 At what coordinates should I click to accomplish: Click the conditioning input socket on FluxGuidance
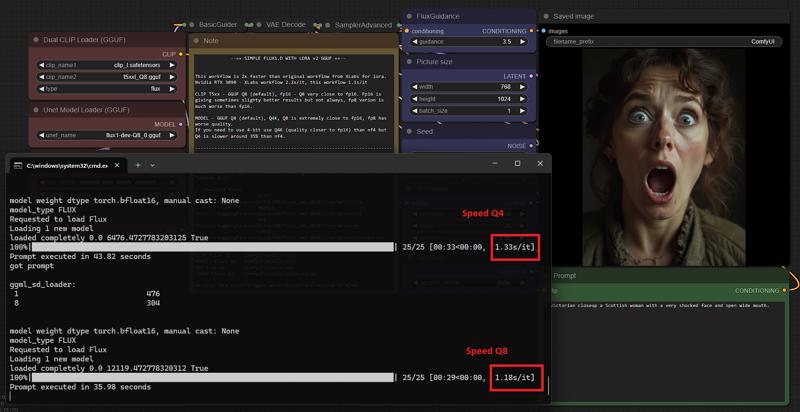407,31
